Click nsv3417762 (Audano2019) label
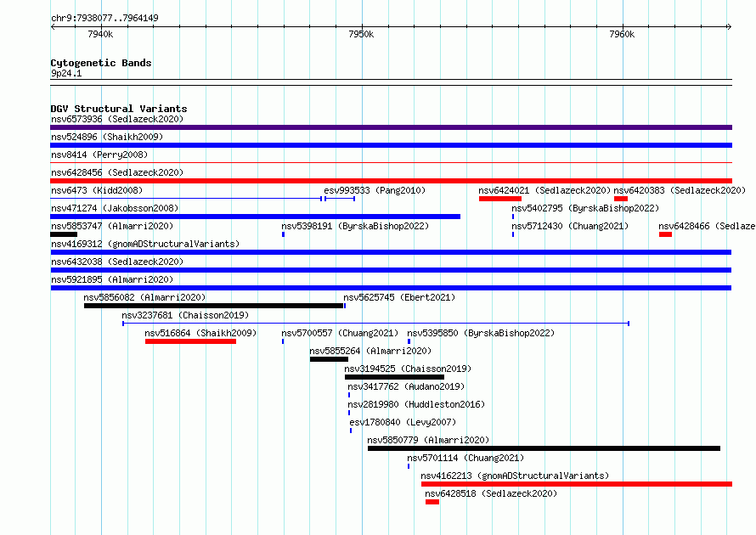The image size is (756, 535). [x=406, y=386]
